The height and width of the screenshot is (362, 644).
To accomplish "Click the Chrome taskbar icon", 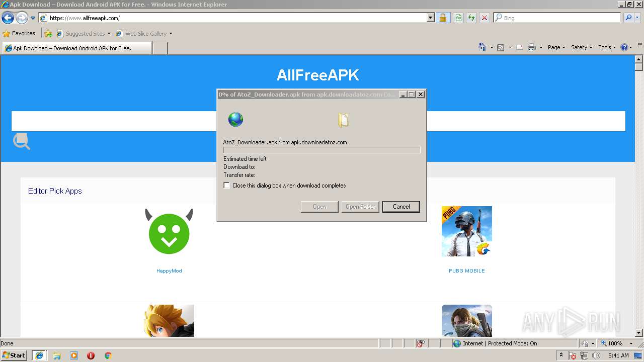I will [108, 355].
